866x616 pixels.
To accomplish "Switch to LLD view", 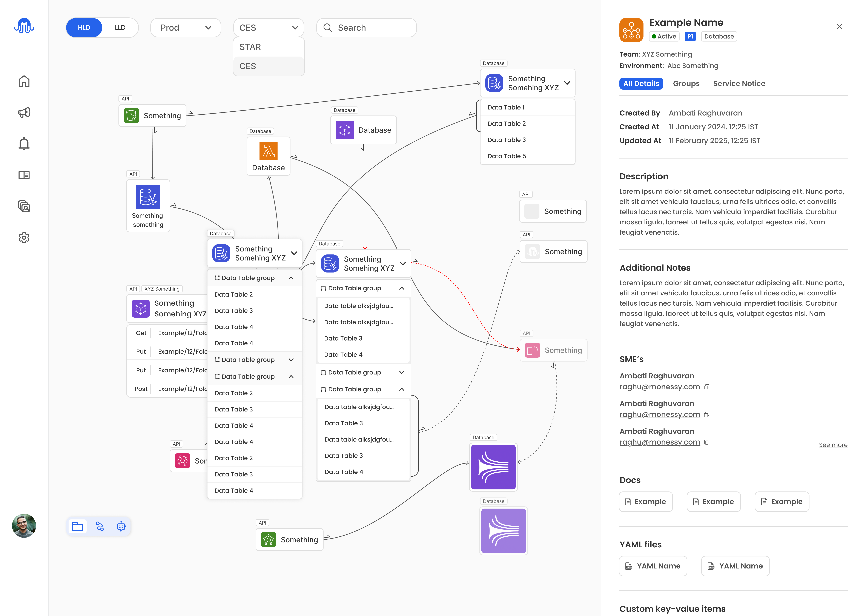I will 120,28.
